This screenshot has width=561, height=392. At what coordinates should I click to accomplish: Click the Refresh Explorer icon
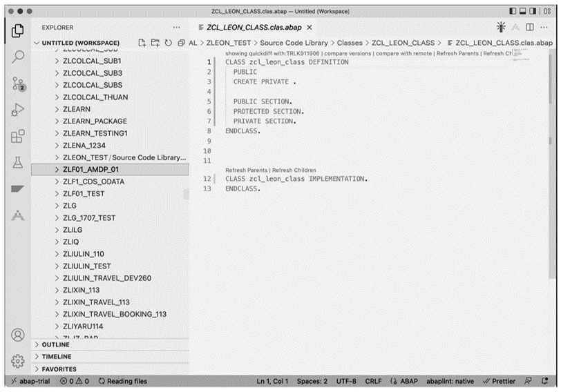(167, 43)
